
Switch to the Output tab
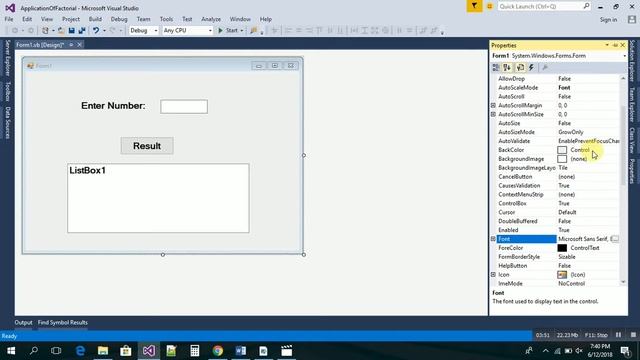[23, 322]
